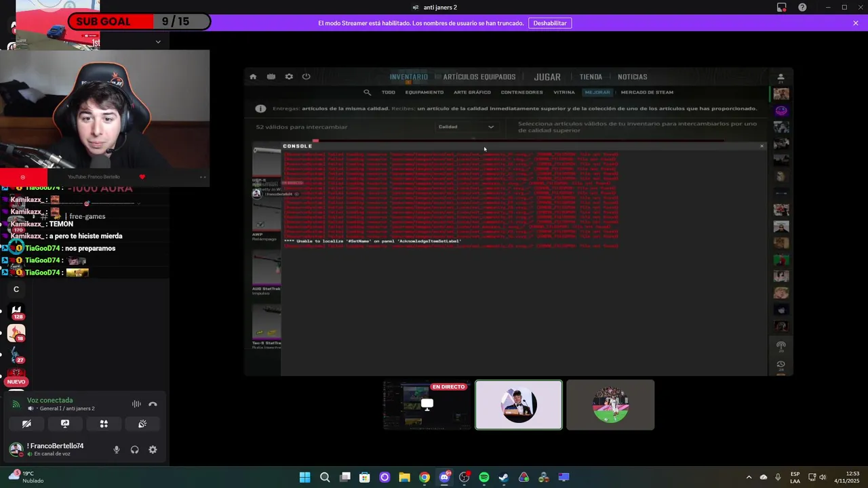Show hidden system tray icons
The image size is (868, 488).
pos(749,477)
